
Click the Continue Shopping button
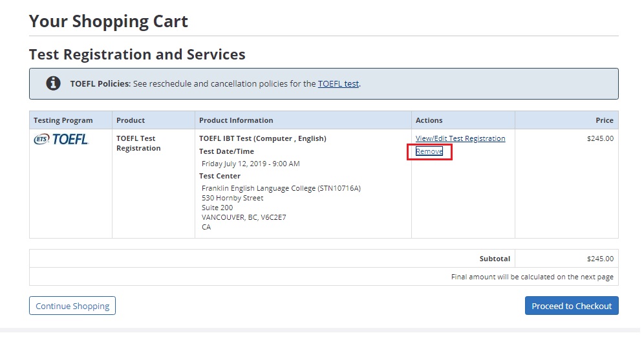tap(72, 306)
